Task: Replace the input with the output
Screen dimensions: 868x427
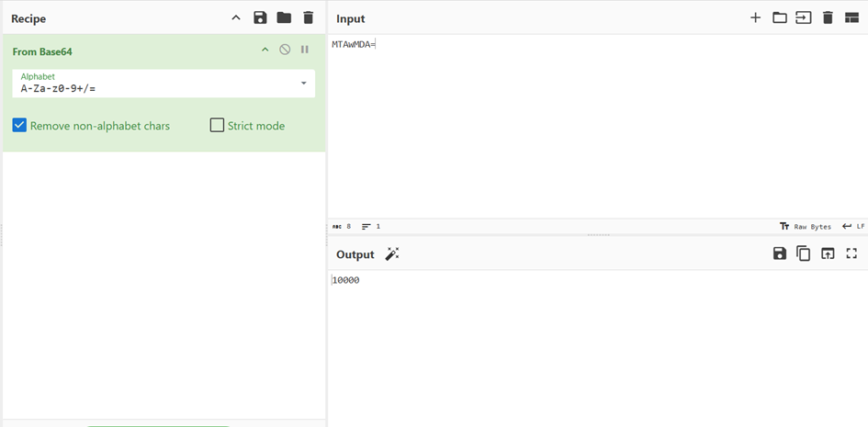Action: point(828,253)
